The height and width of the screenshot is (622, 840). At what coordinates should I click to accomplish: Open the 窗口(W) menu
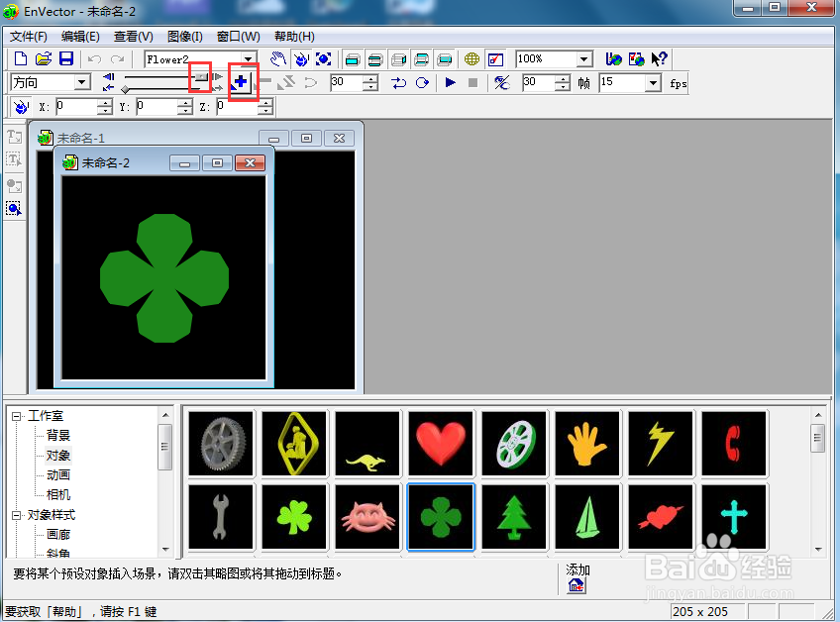pos(239,37)
